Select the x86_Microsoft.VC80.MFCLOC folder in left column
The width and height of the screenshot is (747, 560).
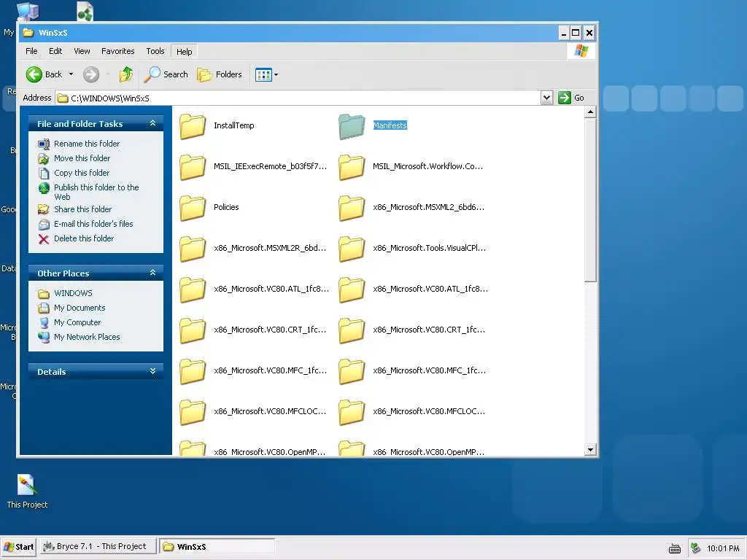tap(193, 413)
